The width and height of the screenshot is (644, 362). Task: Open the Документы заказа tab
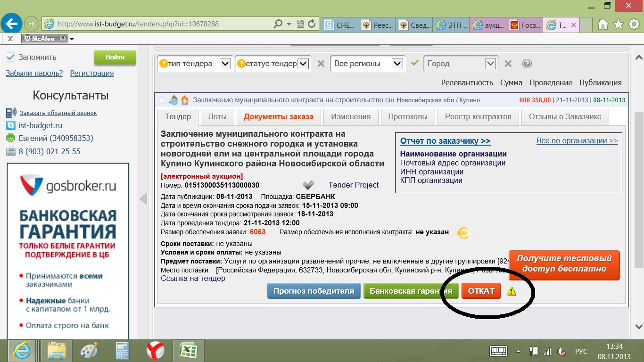click(278, 116)
